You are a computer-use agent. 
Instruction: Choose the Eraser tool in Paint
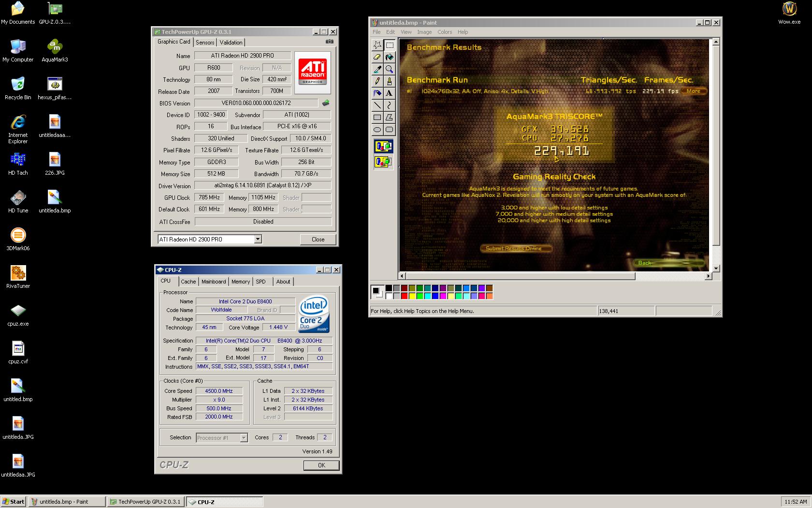pyautogui.click(x=377, y=57)
